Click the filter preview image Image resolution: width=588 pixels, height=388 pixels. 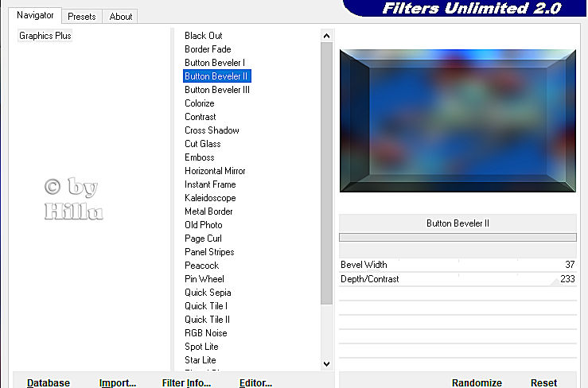coord(458,121)
